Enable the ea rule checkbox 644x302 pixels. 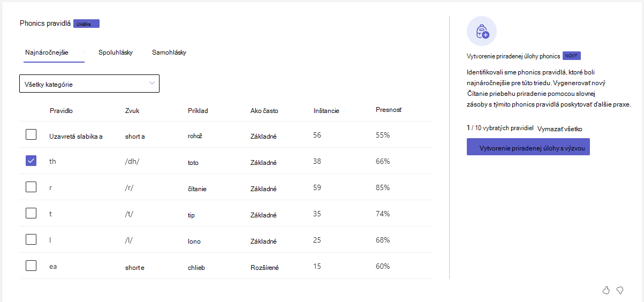[31, 266]
